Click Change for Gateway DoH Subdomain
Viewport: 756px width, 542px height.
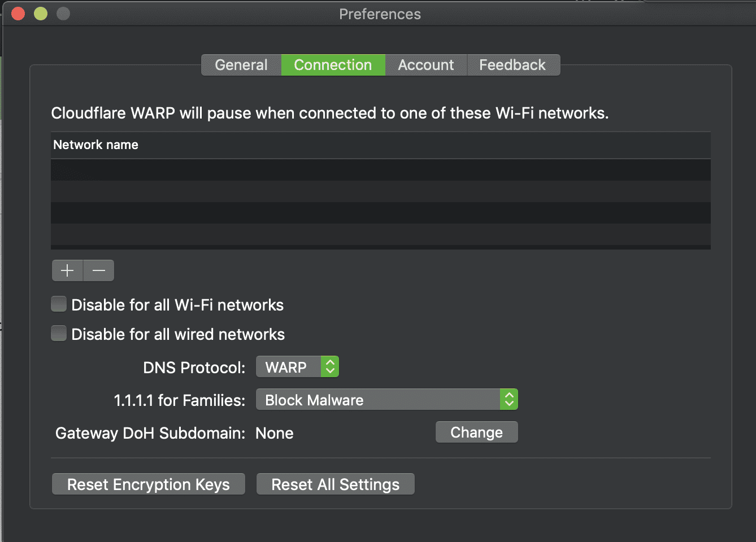pos(476,432)
